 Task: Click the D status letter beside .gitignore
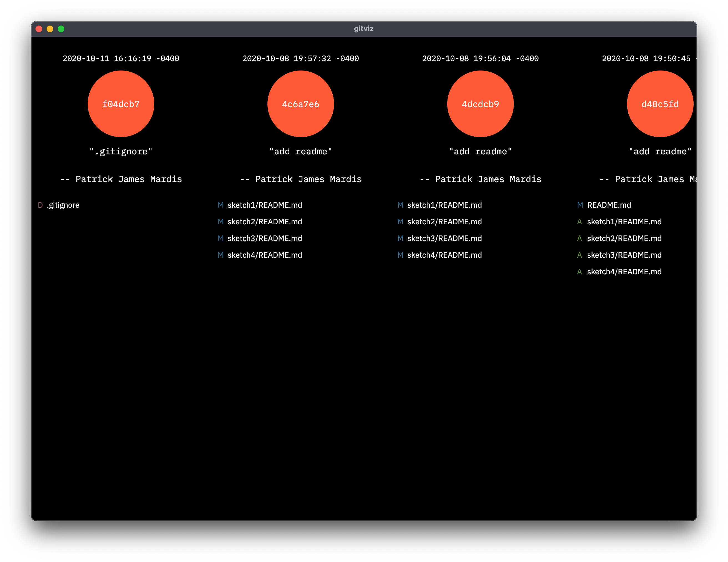coord(40,205)
